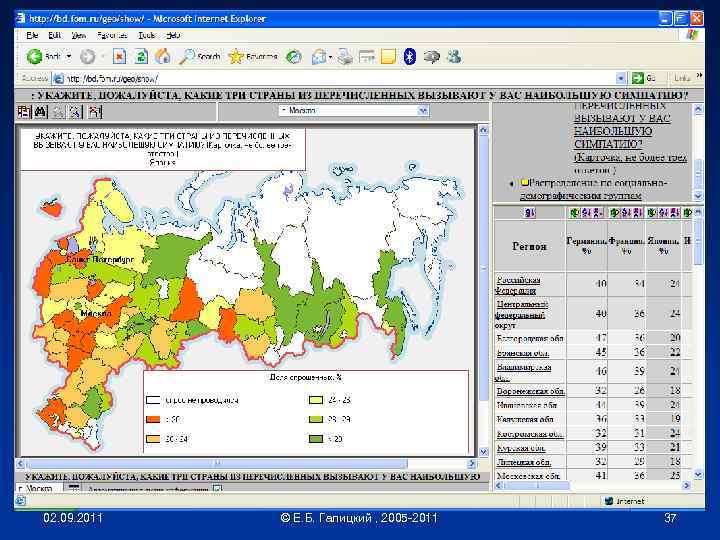Click the Stop loading icon
This screenshot has height=540, width=720.
[119, 57]
